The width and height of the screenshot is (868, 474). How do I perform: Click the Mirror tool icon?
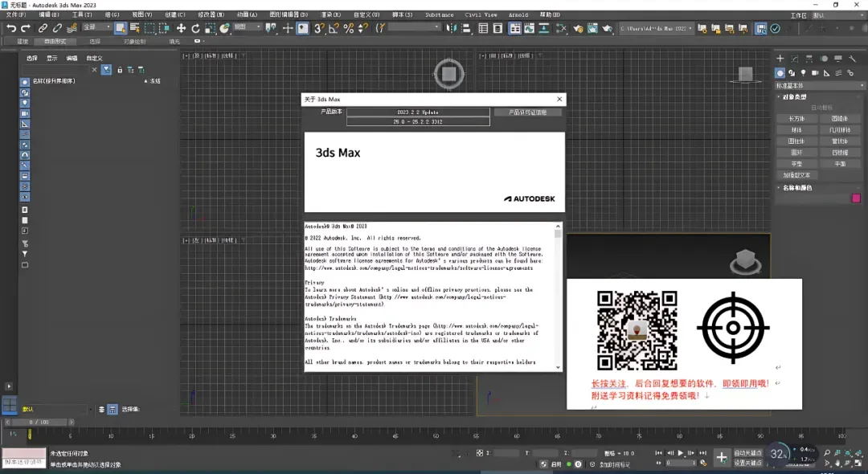point(451,28)
